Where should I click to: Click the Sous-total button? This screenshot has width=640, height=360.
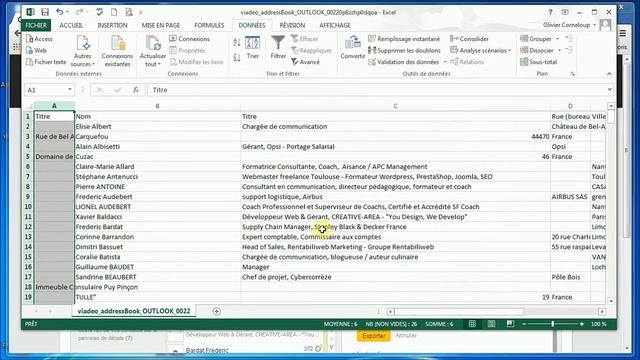tap(538, 62)
